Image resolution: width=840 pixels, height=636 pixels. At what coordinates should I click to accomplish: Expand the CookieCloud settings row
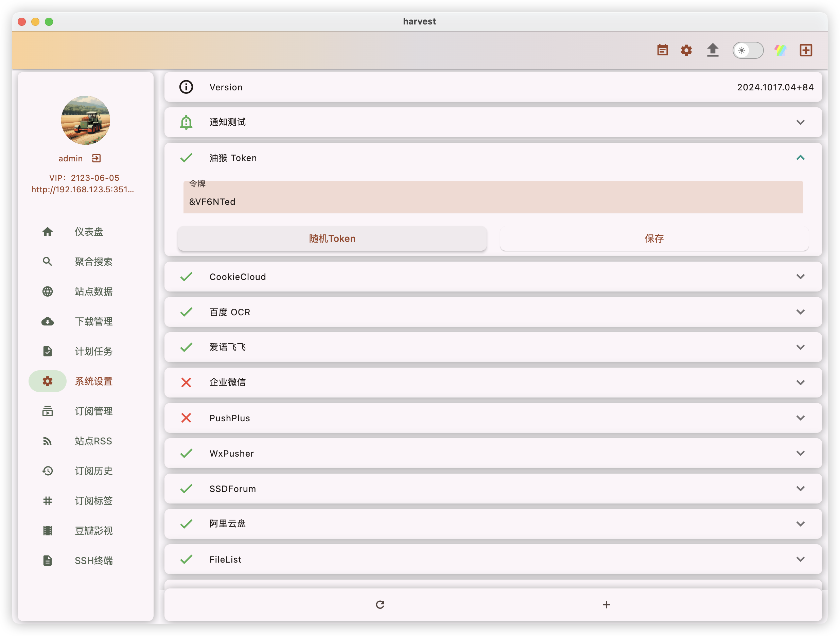pyautogui.click(x=800, y=277)
